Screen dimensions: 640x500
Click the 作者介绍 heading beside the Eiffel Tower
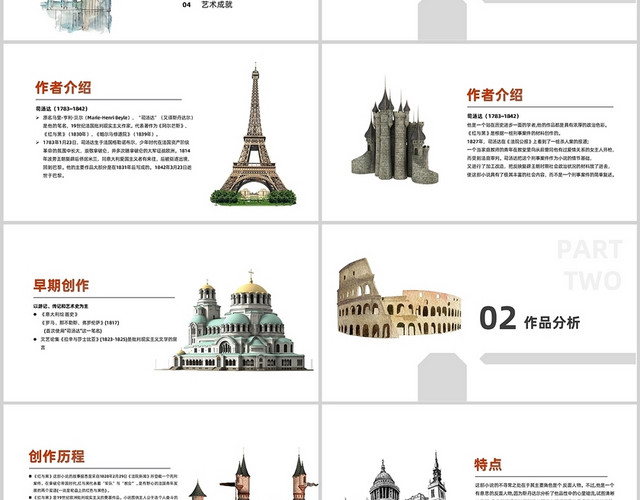(63, 87)
